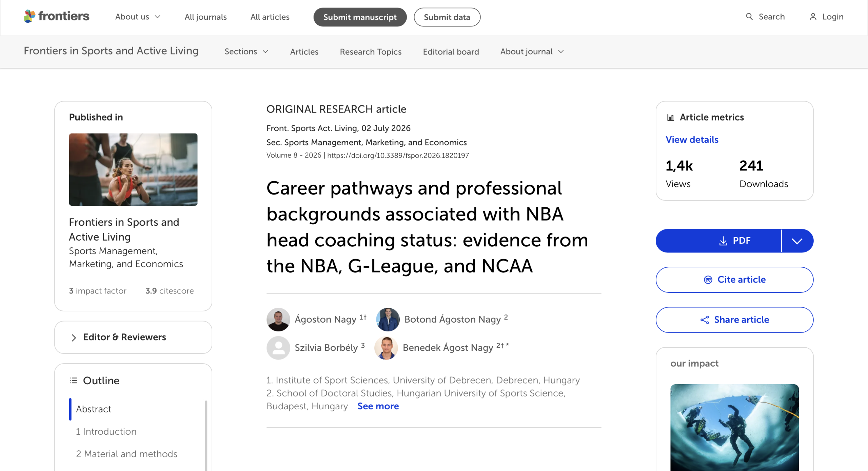
Task: Click author name Benedek Ágost Nagy
Action: point(448,348)
